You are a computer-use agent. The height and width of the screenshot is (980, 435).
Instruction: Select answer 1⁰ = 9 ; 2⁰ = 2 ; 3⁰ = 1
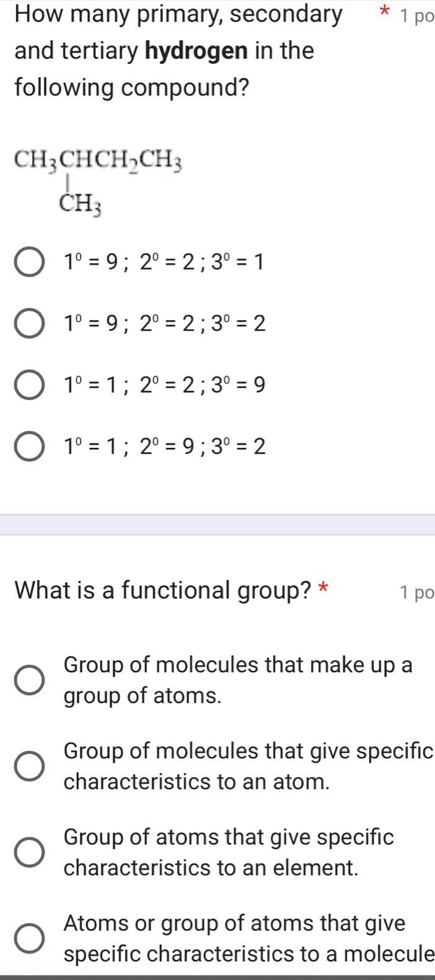pyautogui.click(x=28, y=263)
